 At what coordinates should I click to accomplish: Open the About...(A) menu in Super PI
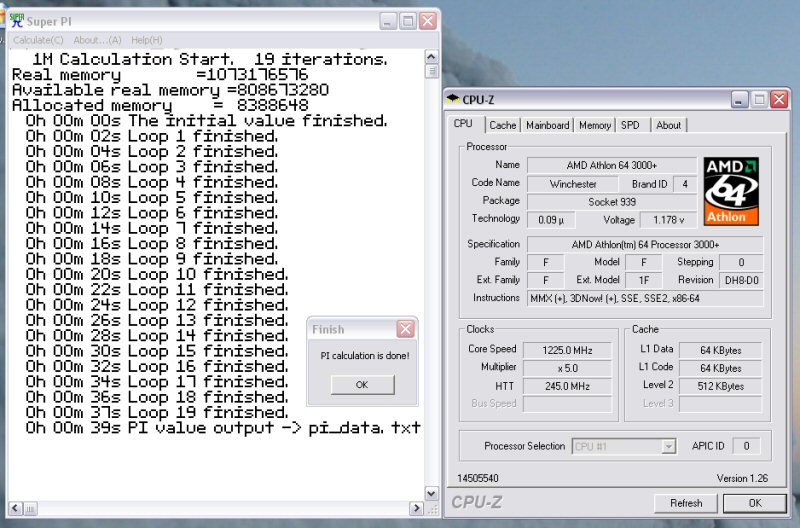click(x=97, y=40)
